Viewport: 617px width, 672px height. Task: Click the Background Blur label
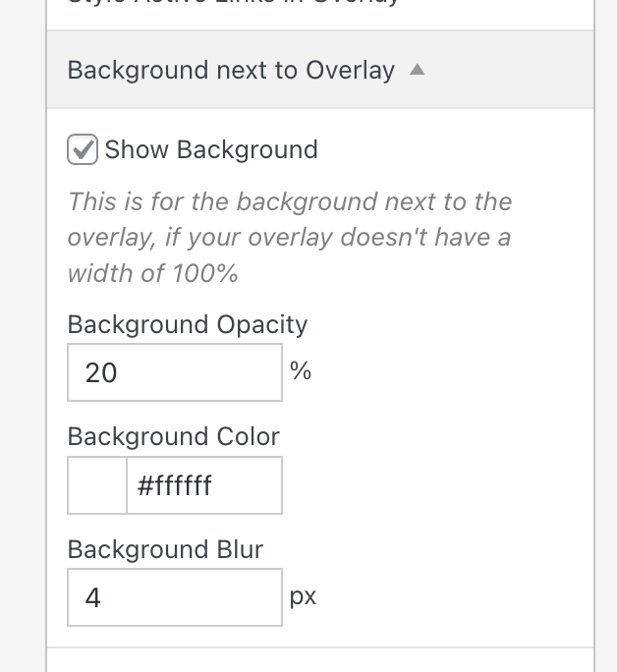point(166,549)
